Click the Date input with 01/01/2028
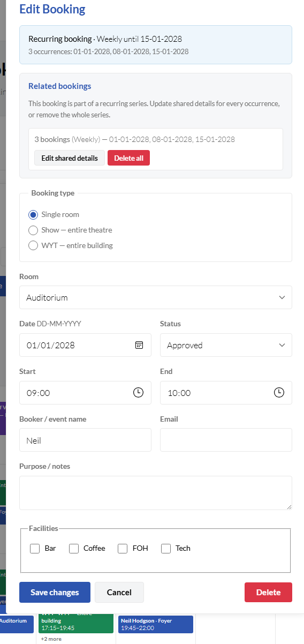Viewport: 304px width, 644px height. 85,345
